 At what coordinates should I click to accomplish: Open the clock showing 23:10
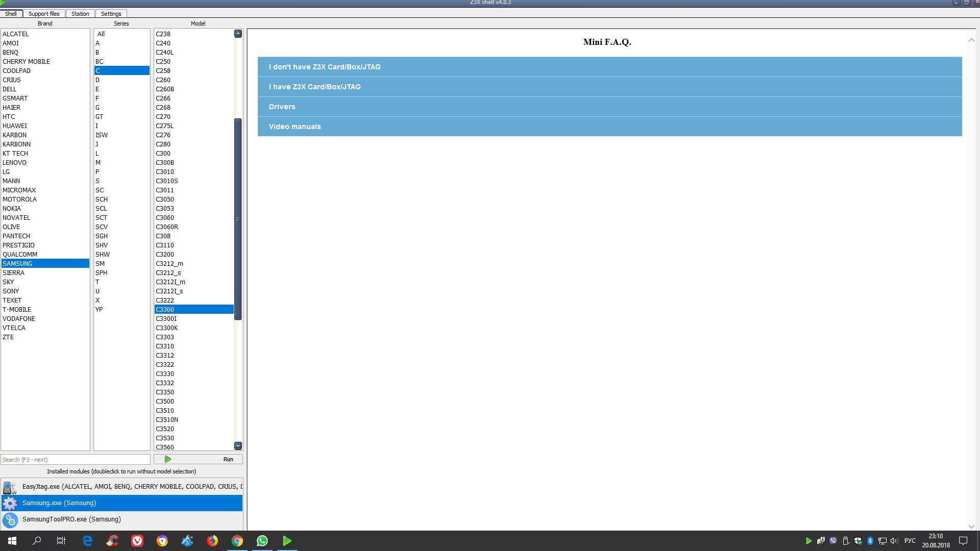[x=936, y=541]
